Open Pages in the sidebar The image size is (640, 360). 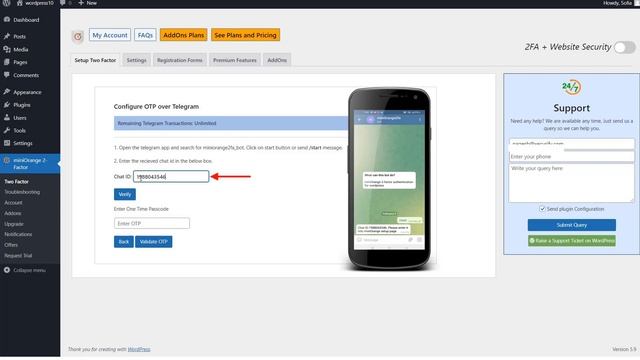20,62
